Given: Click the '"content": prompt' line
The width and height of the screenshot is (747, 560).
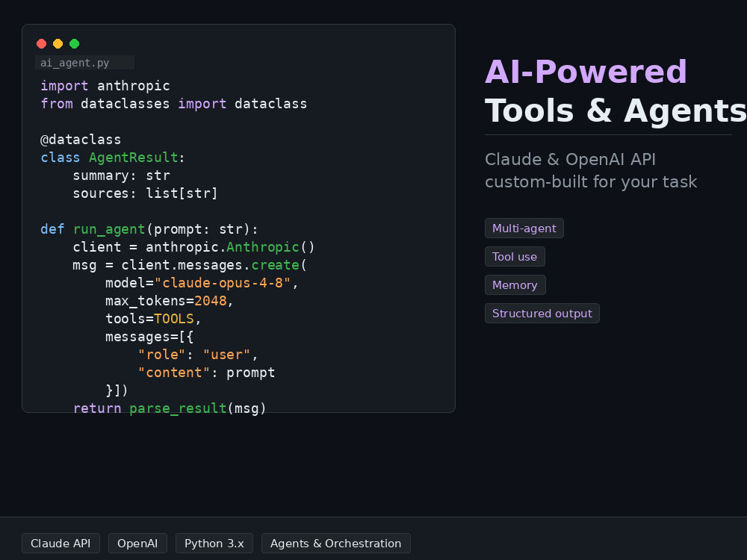Looking at the screenshot, I should point(206,373).
